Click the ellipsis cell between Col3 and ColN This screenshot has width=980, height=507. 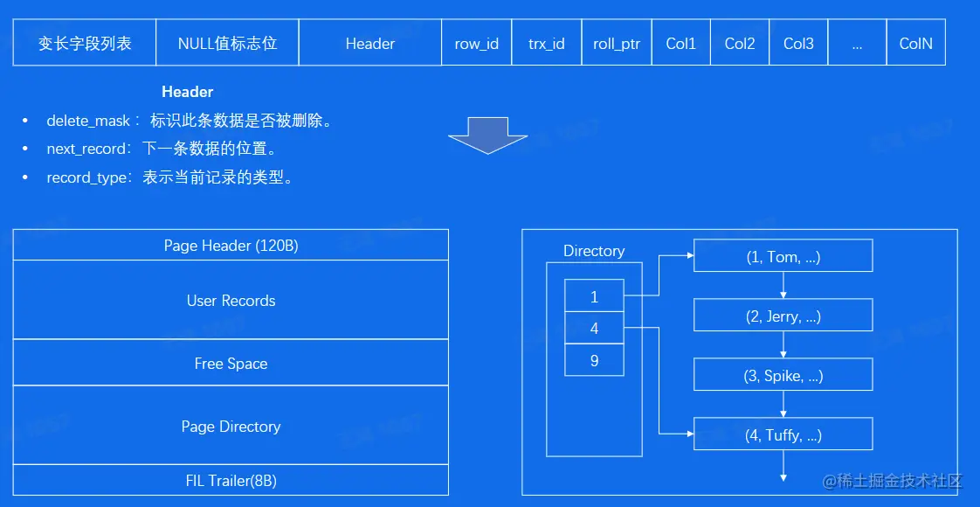857,43
